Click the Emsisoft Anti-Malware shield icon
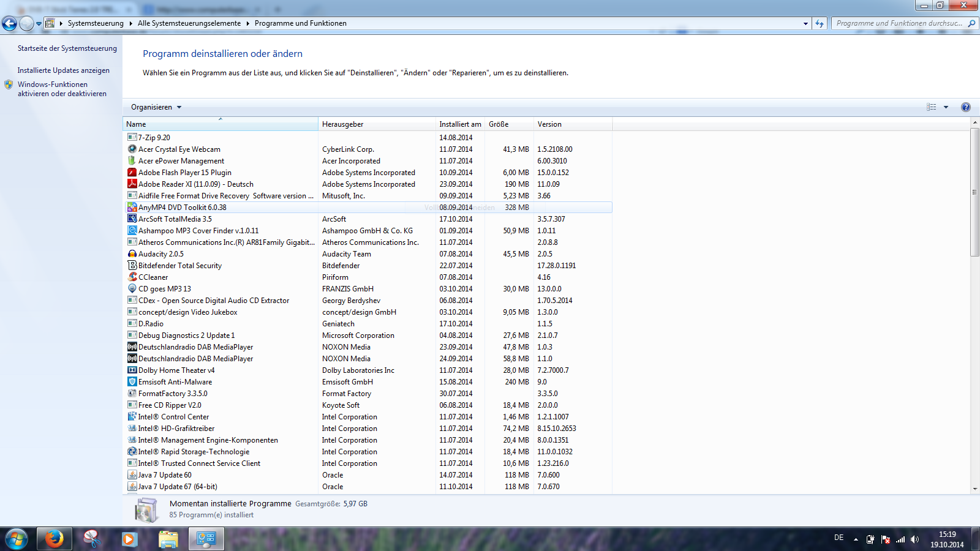Screen dimensions: 980x551 pos(132,382)
